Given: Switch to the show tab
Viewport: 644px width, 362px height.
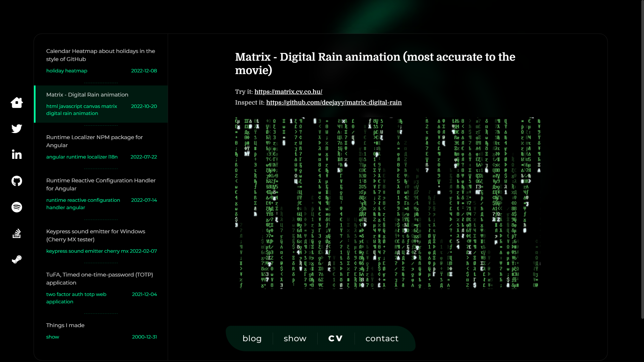Looking at the screenshot, I should coord(295,339).
